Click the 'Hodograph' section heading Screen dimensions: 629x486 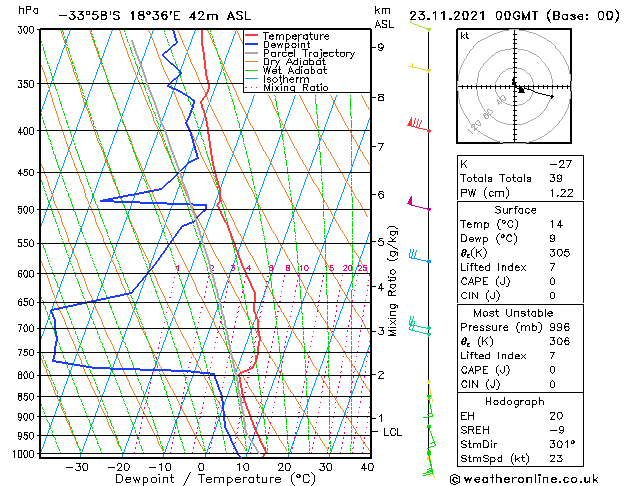point(515,401)
